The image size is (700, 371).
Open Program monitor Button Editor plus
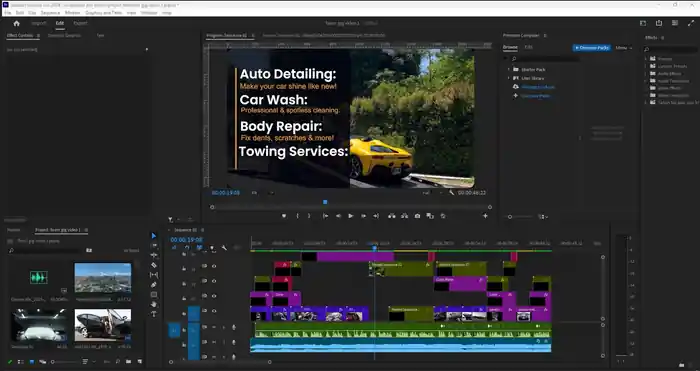click(485, 216)
